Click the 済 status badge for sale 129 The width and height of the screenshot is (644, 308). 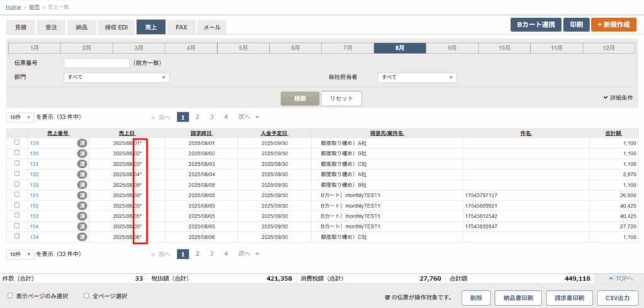pyautogui.click(x=82, y=143)
